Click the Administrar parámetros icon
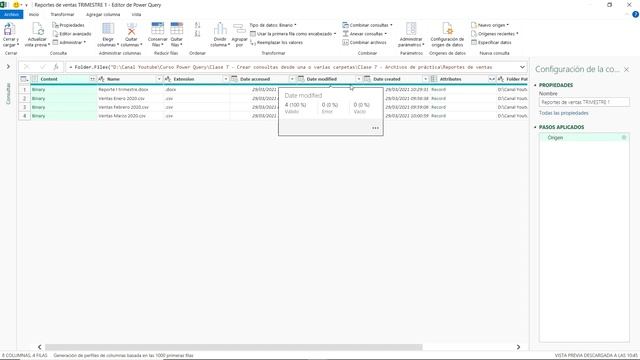The width and height of the screenshot is (640, 360). pos(411,29)
